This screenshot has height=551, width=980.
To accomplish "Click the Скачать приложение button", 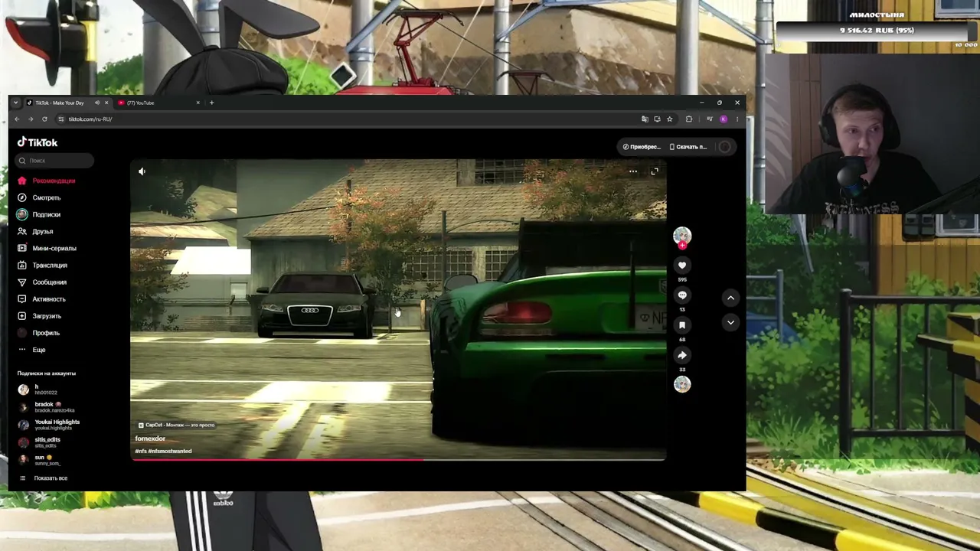I will tap(688, 147).
